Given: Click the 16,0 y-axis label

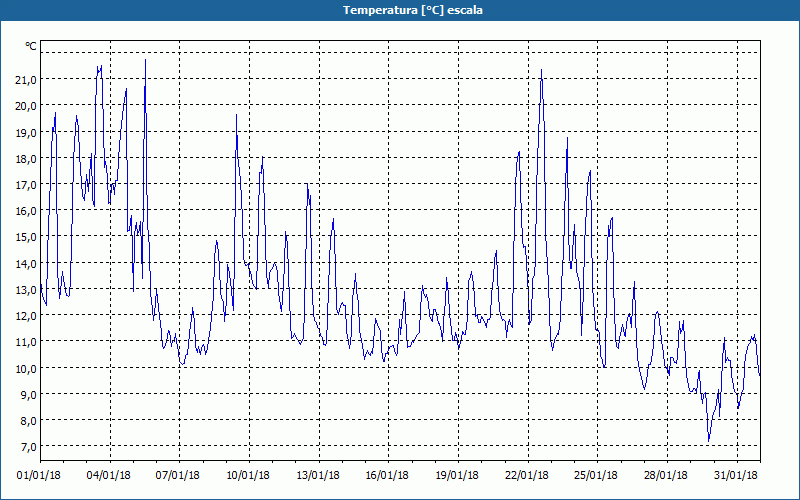Looking at the screenshot, I should (x=27, y=211).
